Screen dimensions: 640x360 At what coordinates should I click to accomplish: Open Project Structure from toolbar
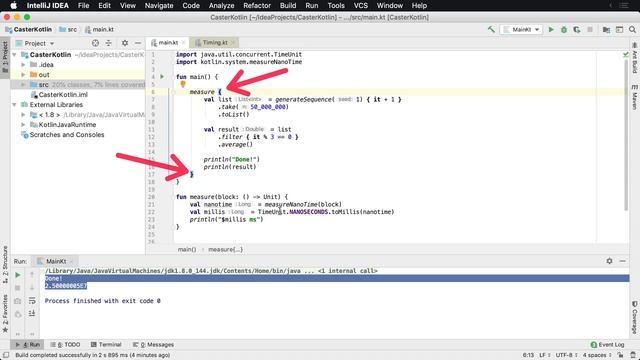[606, 29]
